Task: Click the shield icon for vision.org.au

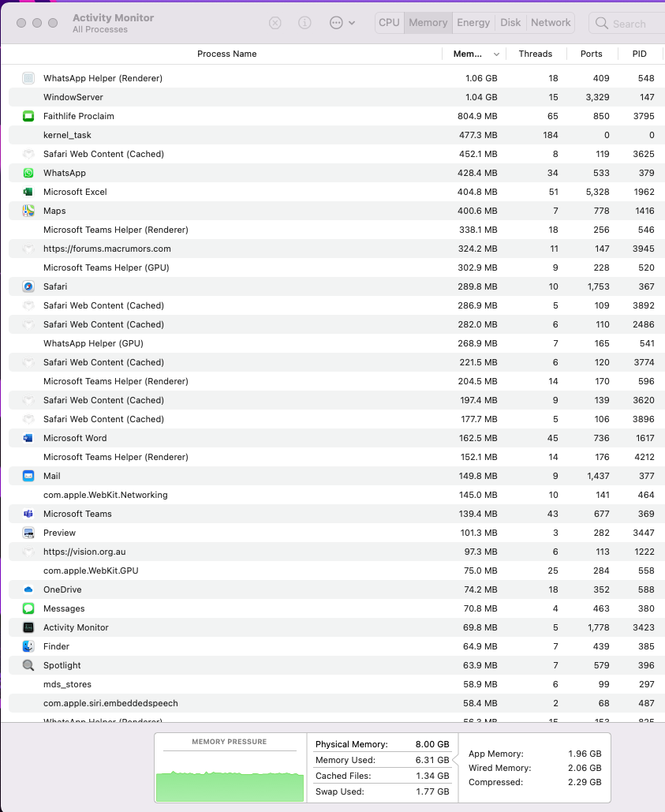Action: pos(28,552)
